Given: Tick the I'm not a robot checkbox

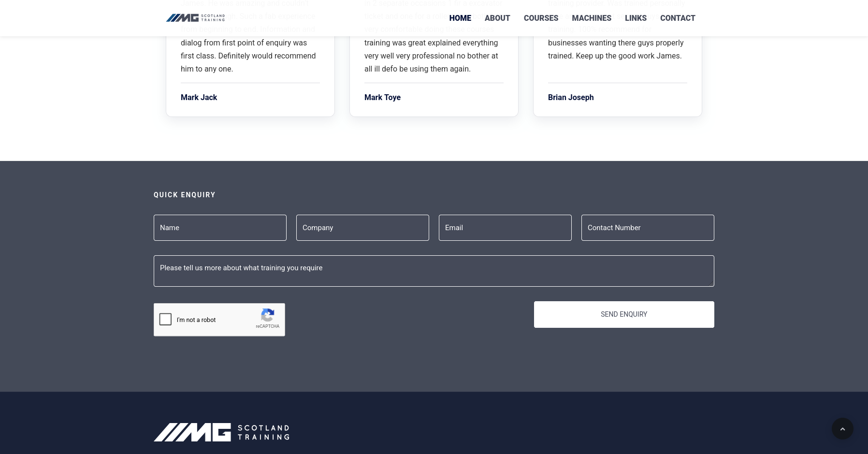Looking at the screenshot, I should pos(165,319).
